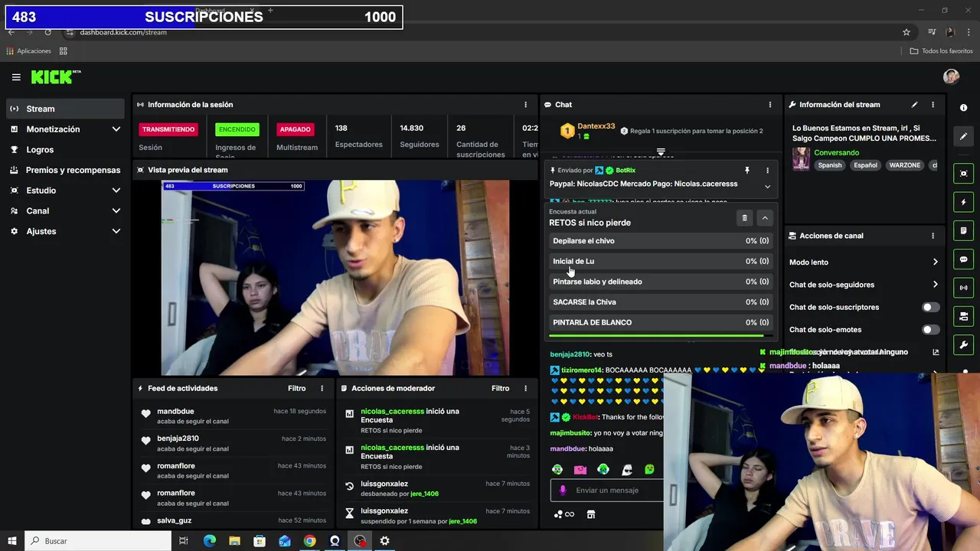The image size is (980, 551).
Task: Click the microphone icon in message box
Action: click(563, 491)
